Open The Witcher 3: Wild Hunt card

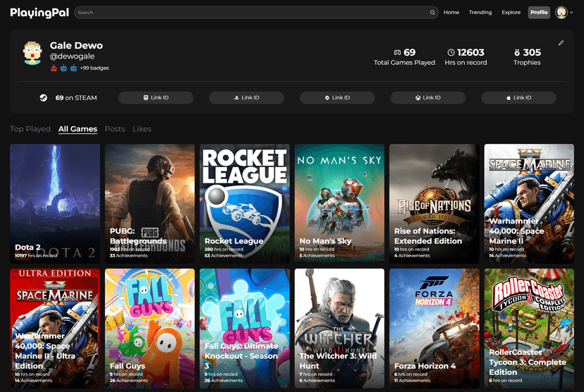(339, 329)
